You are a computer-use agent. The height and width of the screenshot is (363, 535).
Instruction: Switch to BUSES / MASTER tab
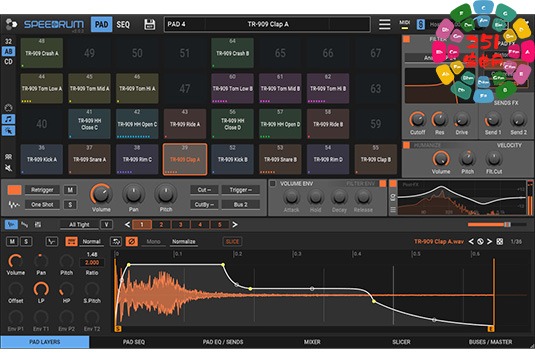pyautogui.click(x=490, y=342)
